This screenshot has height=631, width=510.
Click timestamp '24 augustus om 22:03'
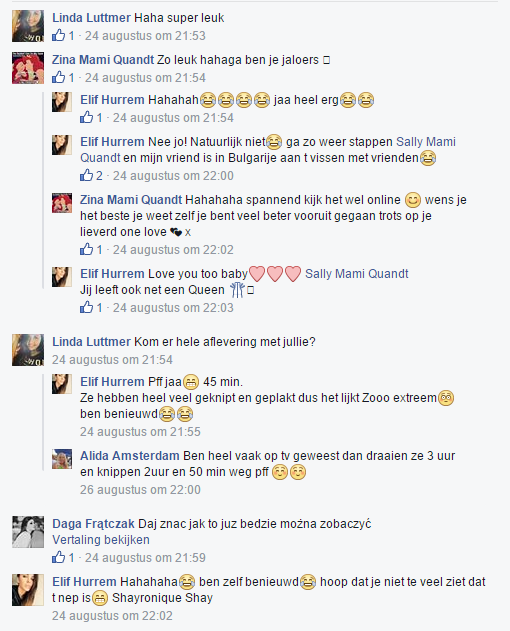point(173,307)
